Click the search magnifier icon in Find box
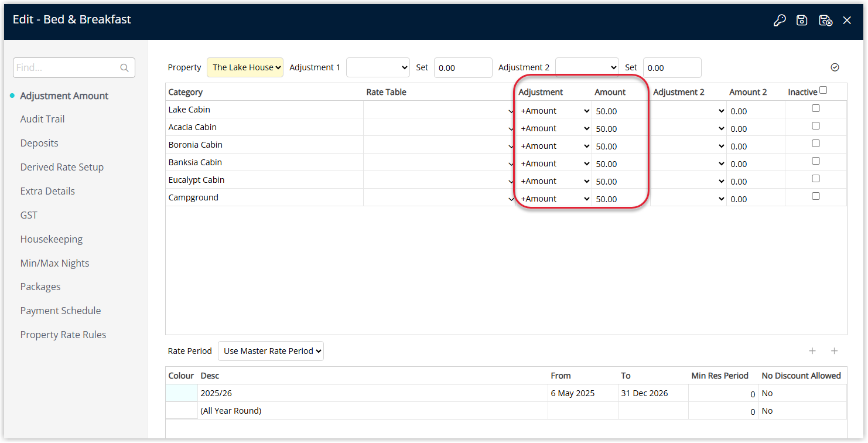This screenshot has height=443, width=868. 124,68
